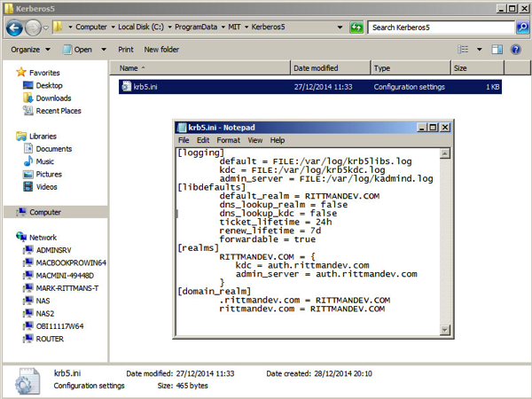
Task: Open Notepad Edit menu
Action: tap(203, 140)
